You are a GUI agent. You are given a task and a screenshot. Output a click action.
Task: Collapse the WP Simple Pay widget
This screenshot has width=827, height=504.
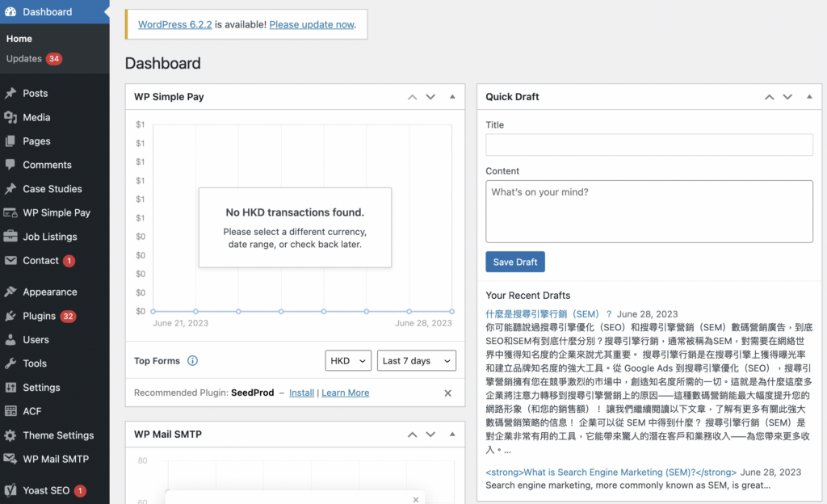pos(452,97)
